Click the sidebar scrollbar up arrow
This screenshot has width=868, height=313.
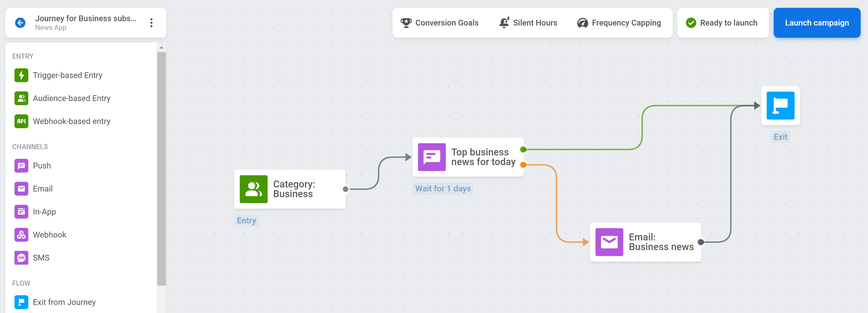click(x=161, y=47)
